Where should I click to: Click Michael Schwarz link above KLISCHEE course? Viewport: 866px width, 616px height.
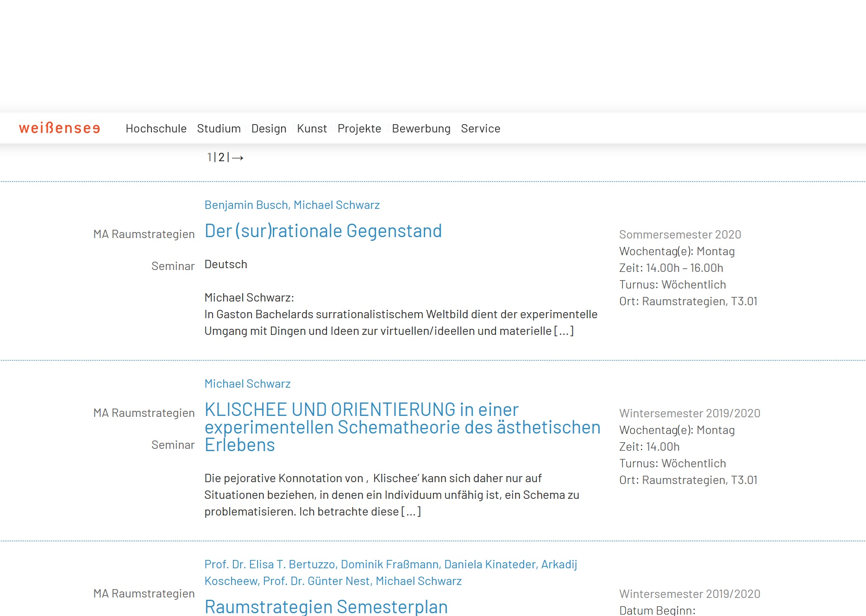[247, 384]
